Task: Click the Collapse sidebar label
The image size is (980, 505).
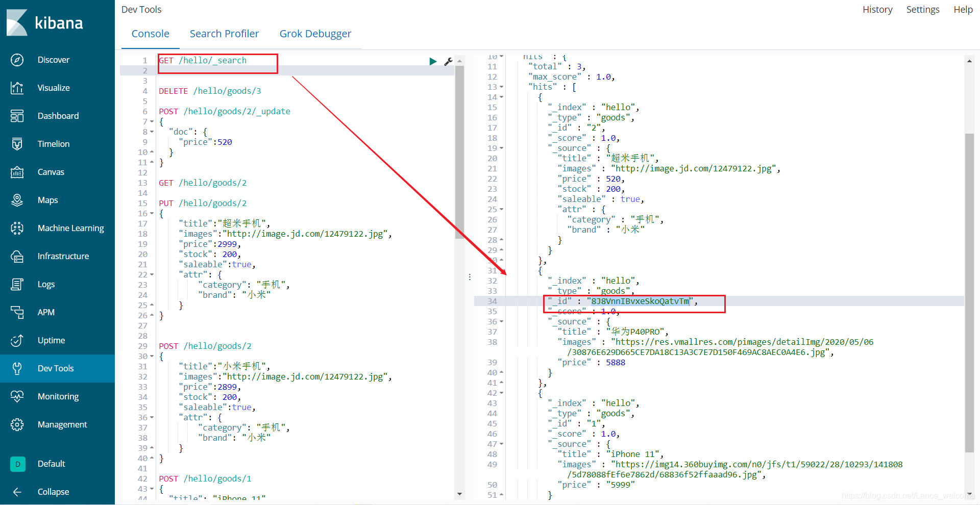Action: click(x=53, y=492)
